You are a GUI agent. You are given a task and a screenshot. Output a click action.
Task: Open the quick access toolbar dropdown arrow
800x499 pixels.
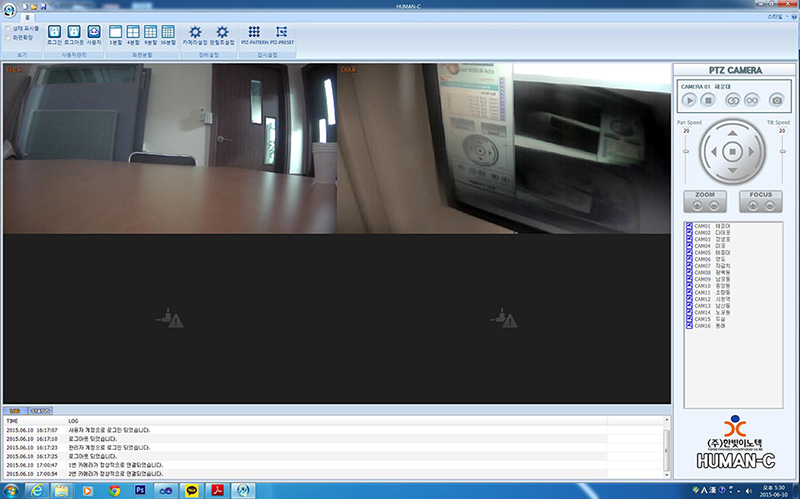(x=54, y=6)
